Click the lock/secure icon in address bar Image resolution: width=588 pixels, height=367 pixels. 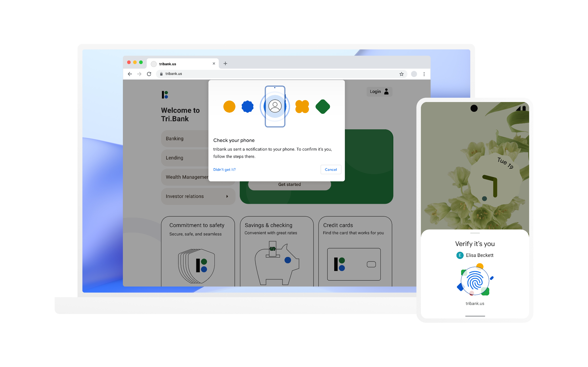[162, 74]
